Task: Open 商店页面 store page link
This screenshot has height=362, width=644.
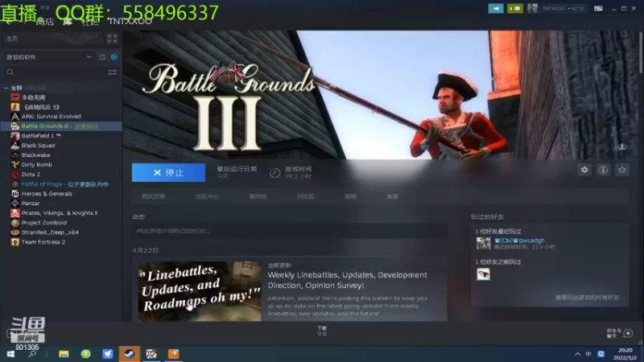Action: [153, 196]
